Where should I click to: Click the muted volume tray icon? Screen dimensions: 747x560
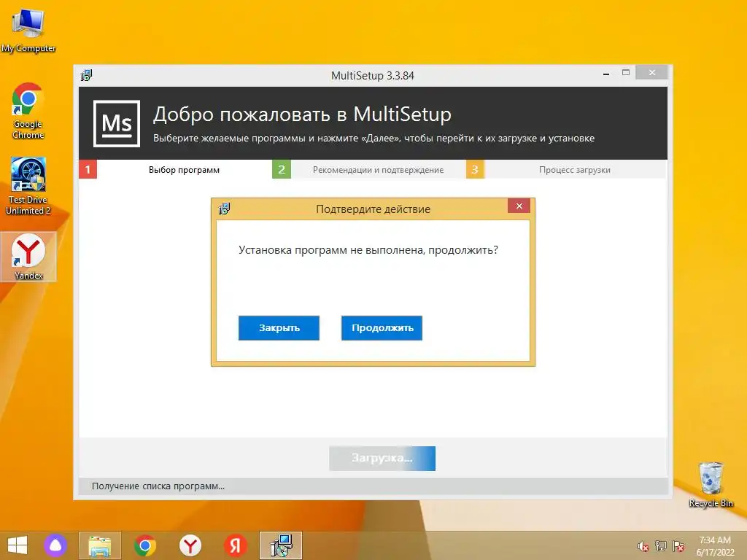coord(643,546)
